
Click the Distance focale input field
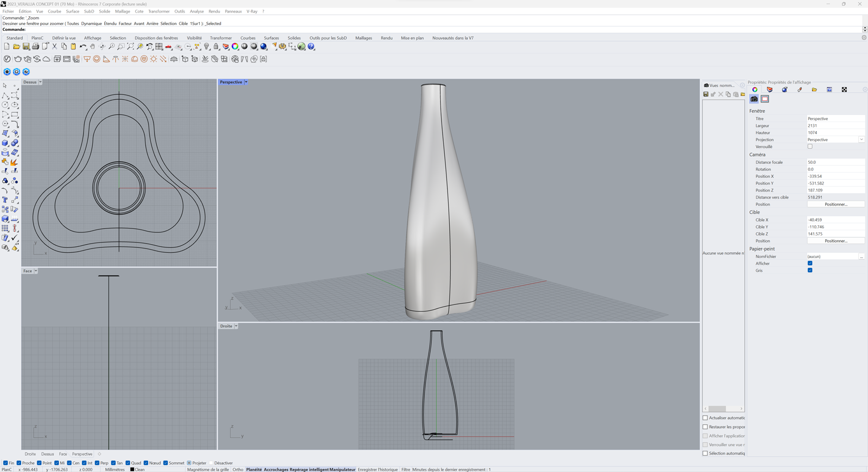pos(835,162)
